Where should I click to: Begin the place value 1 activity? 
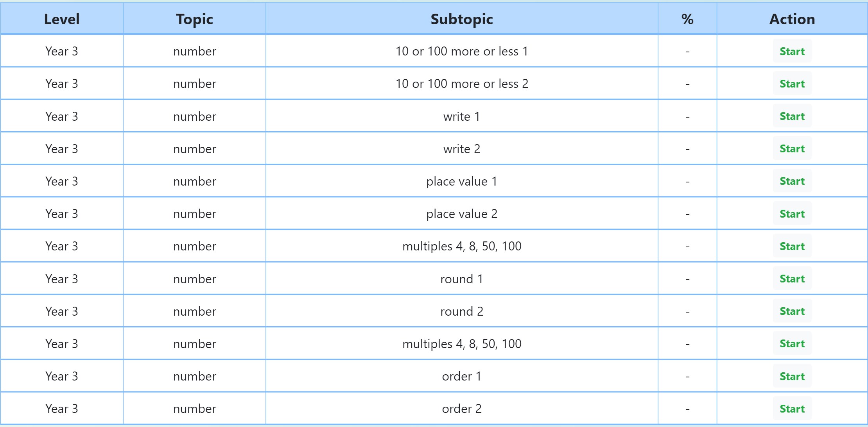point(792,181)
